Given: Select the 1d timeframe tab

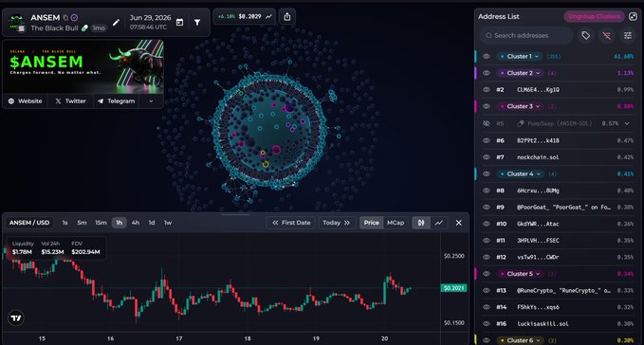Looking at the screenshot, I should (152, 223).
